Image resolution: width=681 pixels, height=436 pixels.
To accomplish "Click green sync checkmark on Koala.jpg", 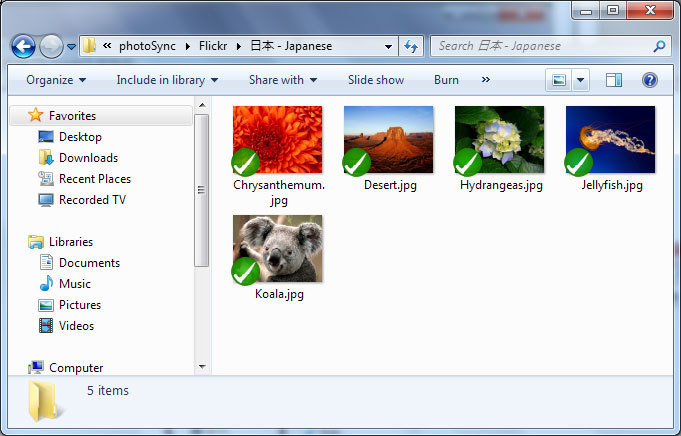I will pyautogui.click(x=245, y=271).
